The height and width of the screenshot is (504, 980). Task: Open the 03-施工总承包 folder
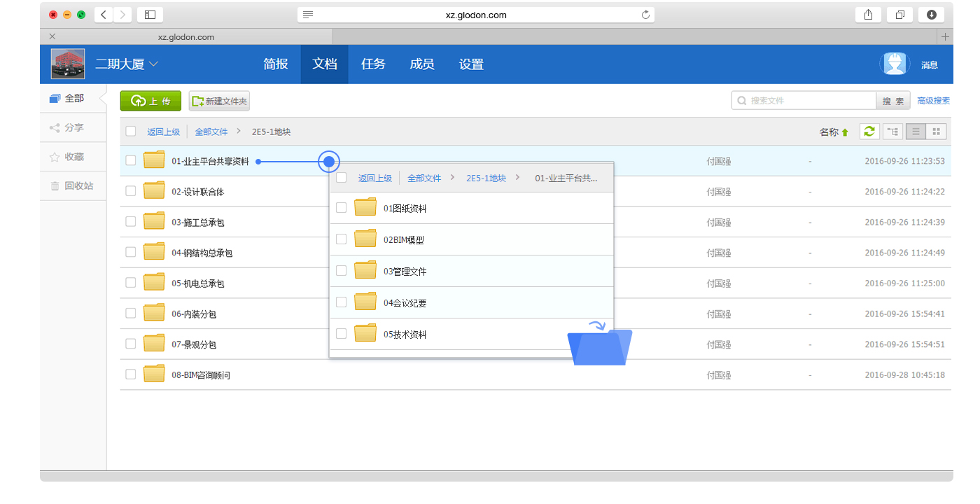[x=198, y=223]
